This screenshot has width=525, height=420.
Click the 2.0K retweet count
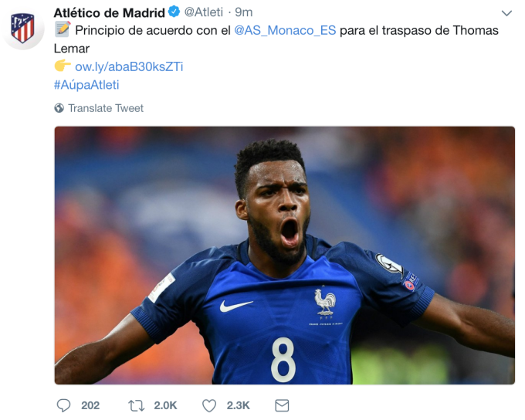[165, 405]
